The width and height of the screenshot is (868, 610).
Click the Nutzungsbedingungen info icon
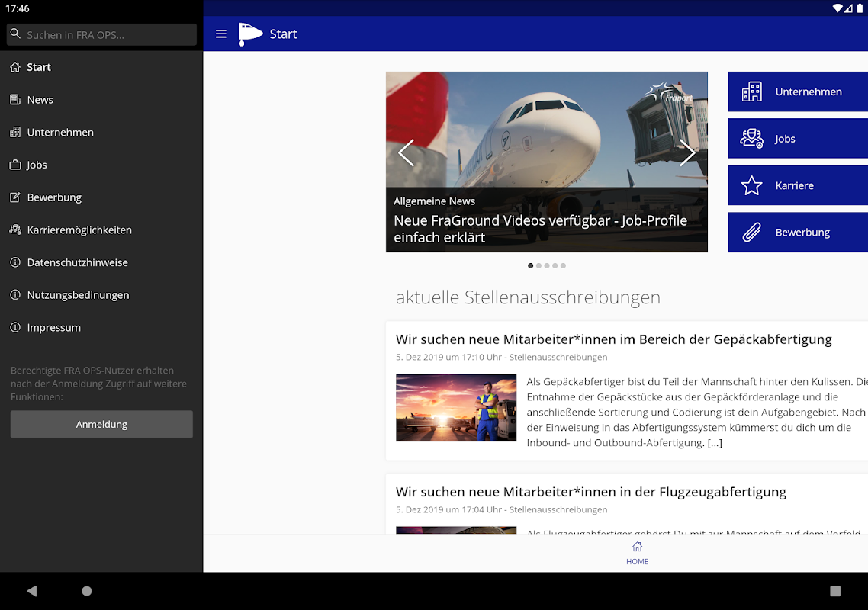pos(15,295)
